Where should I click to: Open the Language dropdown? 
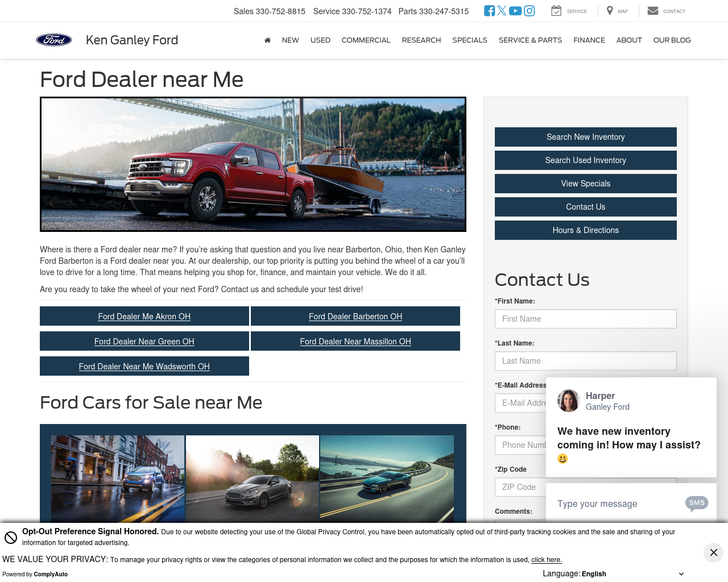click(632, 573)
